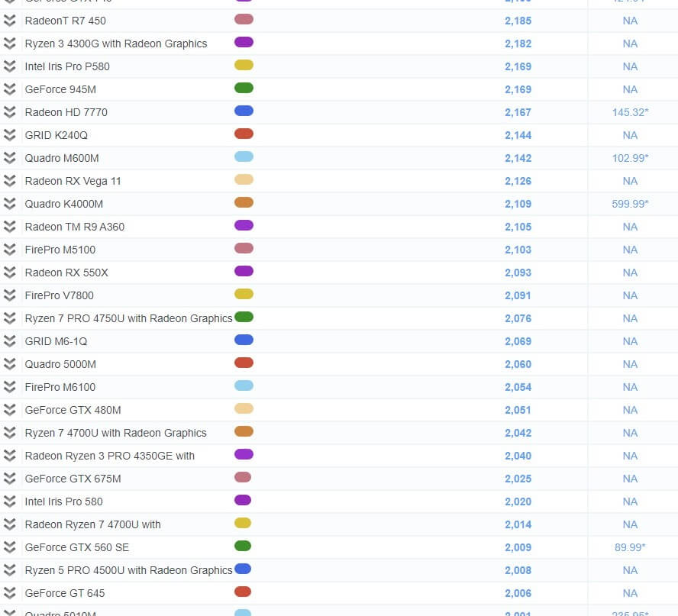The image size is (678, 616).
Task: Expand the Ryzen 3 4300G row chevron
Action: pyautogui.click(x=9, y=44)
